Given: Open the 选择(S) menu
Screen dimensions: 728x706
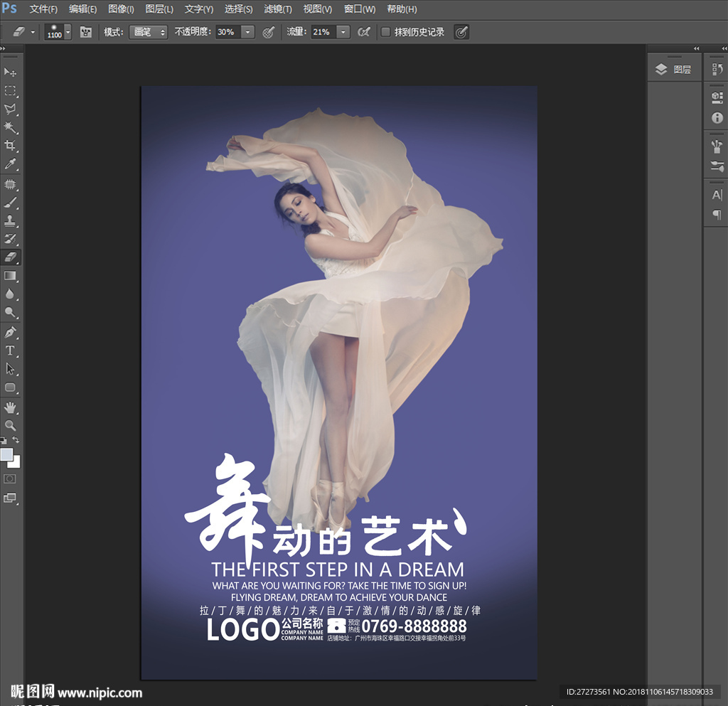Looking at the screenshot, I should pos(238,9).
